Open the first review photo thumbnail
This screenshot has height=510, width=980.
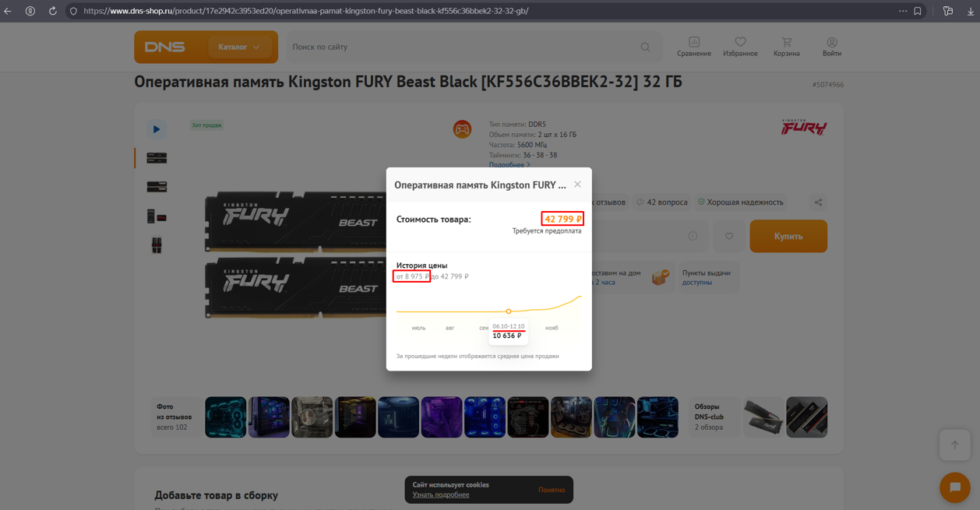pyautogui.click(x=225, y=417)
